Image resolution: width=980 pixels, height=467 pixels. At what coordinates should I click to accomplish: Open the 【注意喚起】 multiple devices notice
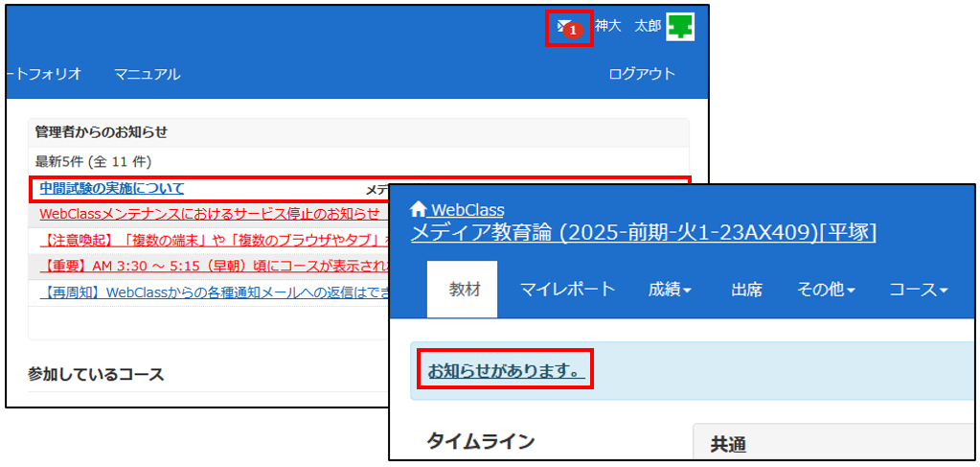point(215,239)
